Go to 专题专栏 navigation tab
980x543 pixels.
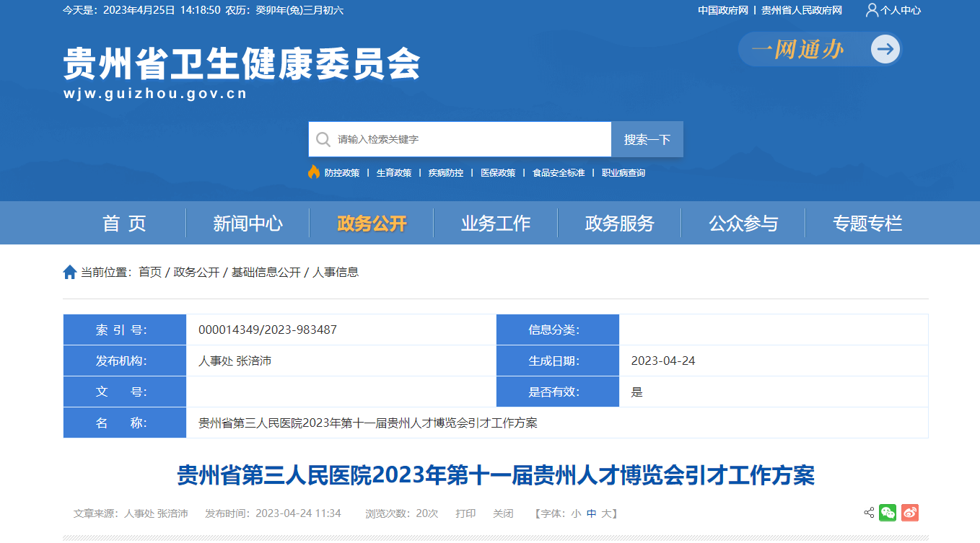[867, 224]
